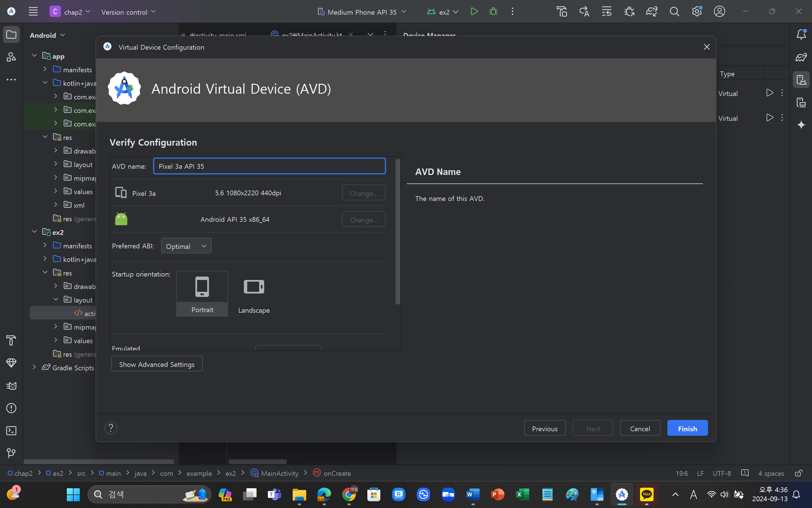Open the Terminal tool window
Screen dimensions: 812x508
tap(11, 431)
